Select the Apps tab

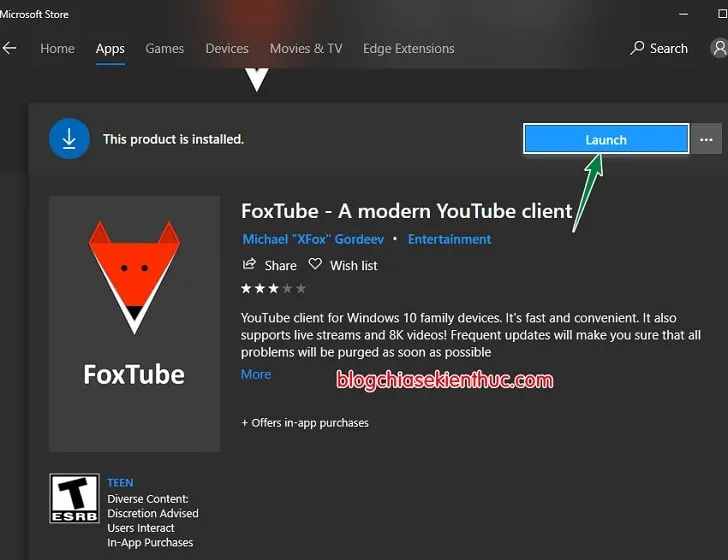click(x=110, y=49)
